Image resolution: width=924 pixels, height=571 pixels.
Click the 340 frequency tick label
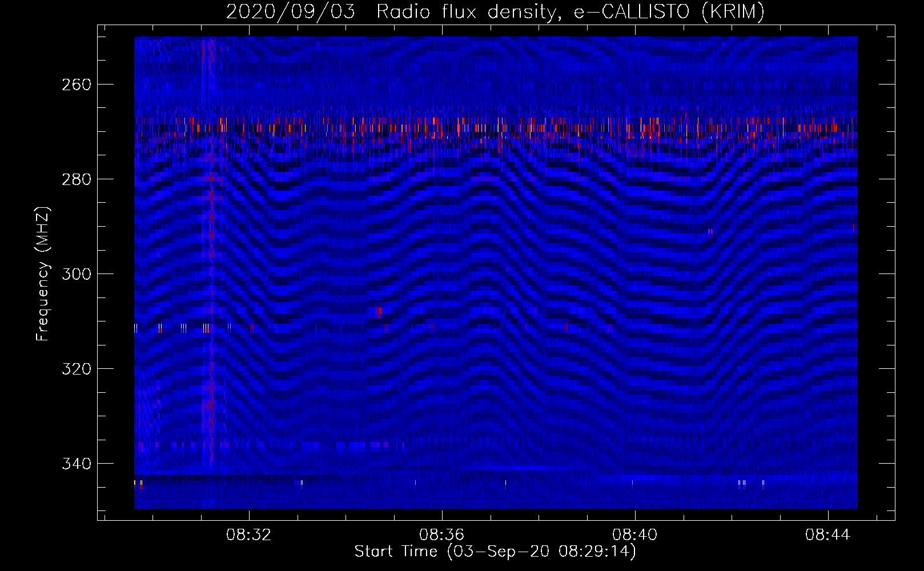76,464
